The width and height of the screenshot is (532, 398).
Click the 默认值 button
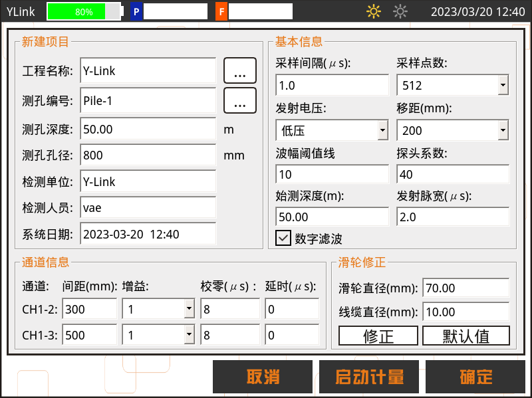click(465, 336)
